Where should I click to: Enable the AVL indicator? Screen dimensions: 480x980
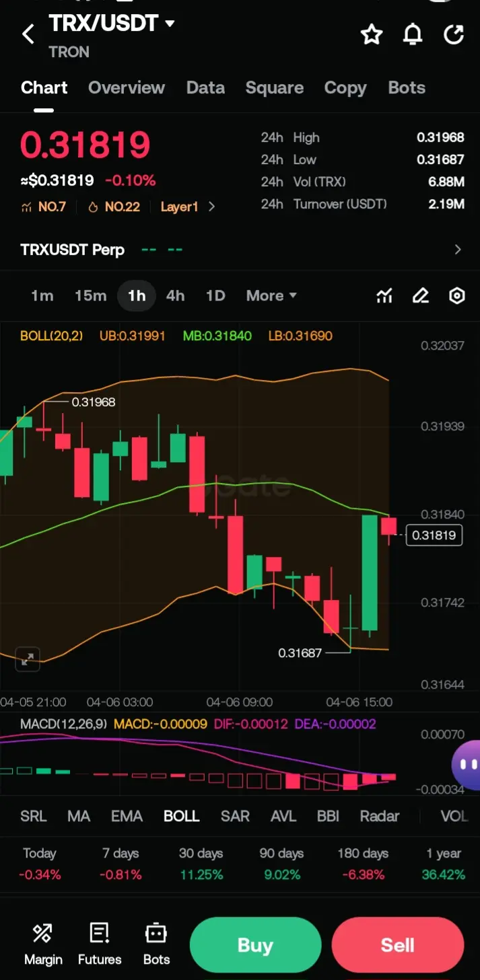click(x=283, y=817)
